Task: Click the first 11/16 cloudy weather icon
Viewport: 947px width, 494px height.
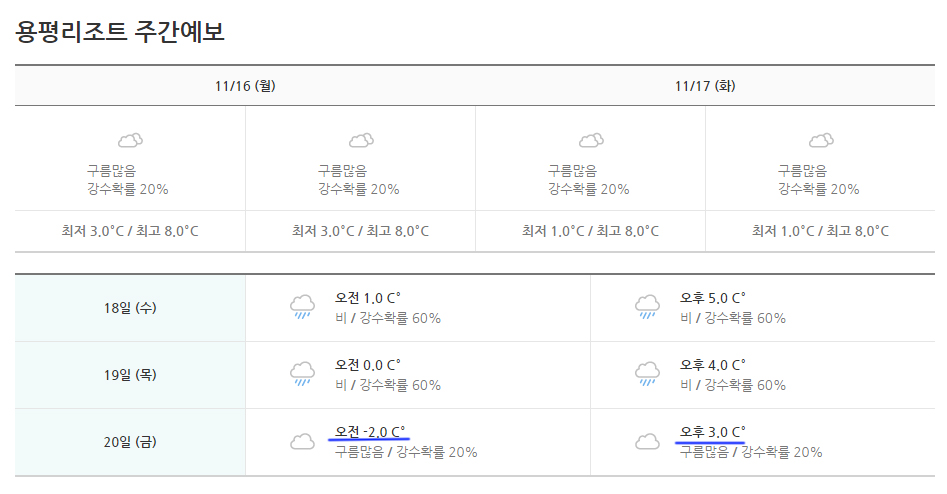Action: tap(130, 141)
